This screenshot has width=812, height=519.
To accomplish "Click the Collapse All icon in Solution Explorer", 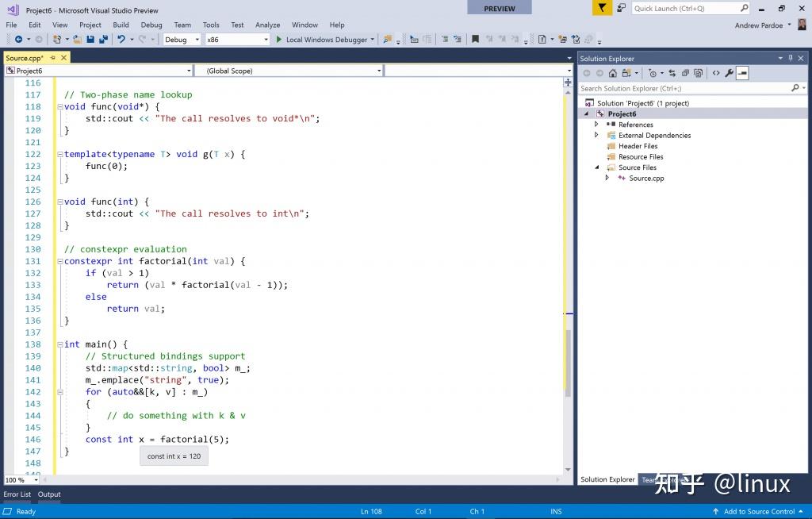I will point(686,73).
